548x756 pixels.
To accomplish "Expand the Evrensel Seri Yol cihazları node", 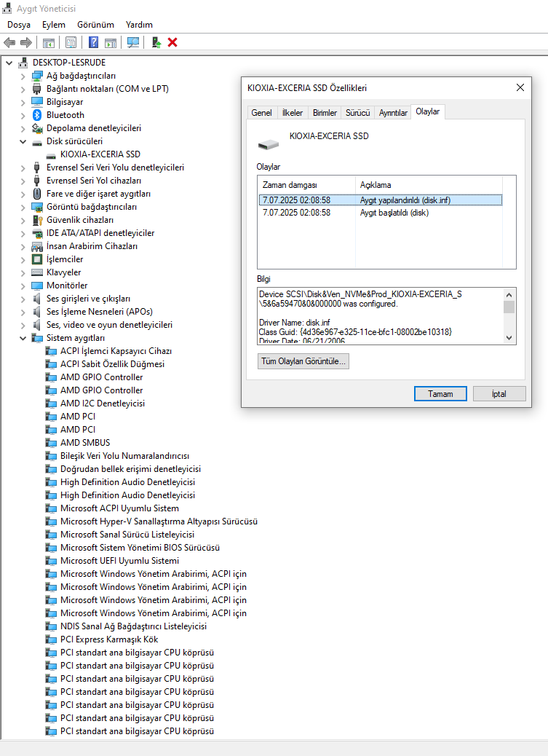I will (x=23, y=181).
